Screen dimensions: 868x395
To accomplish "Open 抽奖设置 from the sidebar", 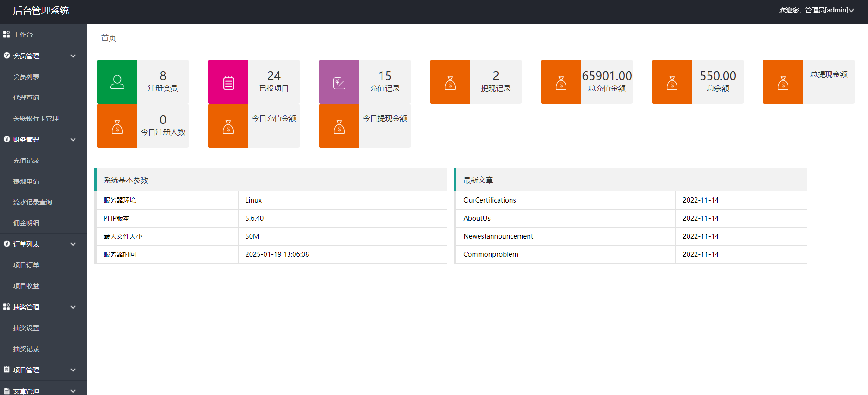I will (26, 328).
